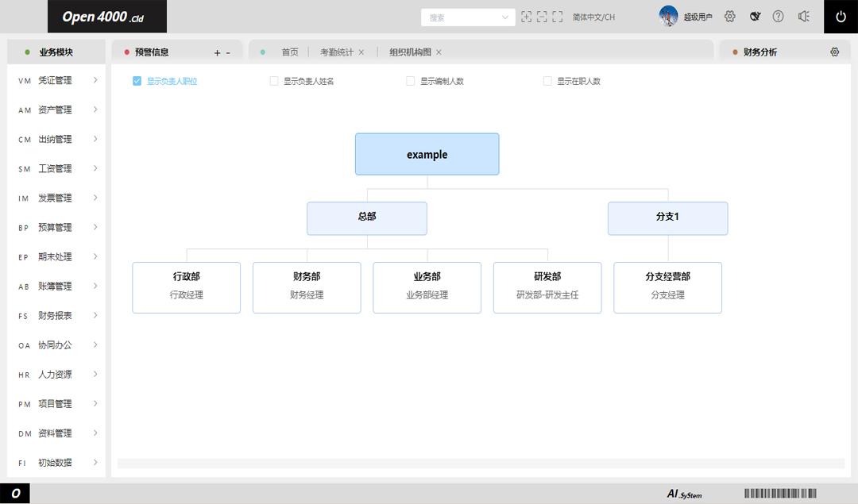Open 财务分析 panel settings gear

[834, 52]
